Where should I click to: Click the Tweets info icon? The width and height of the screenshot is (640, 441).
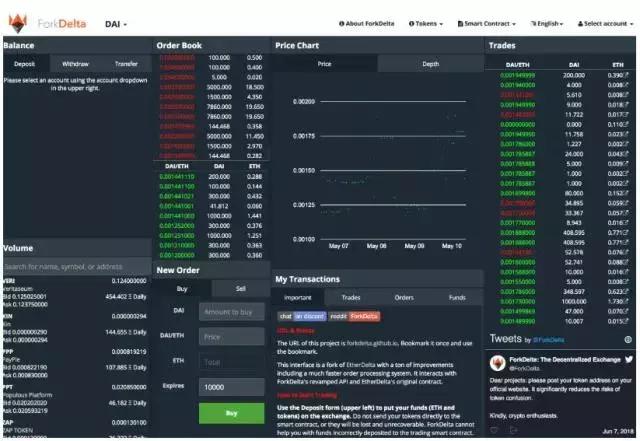pyautogui.click(x=628, y=339)
